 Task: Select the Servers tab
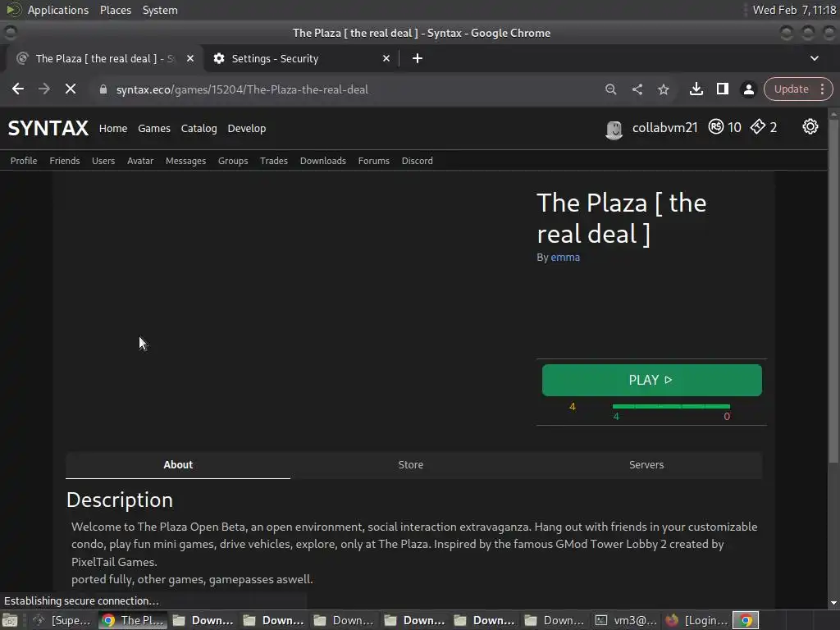tap(646, 465)
